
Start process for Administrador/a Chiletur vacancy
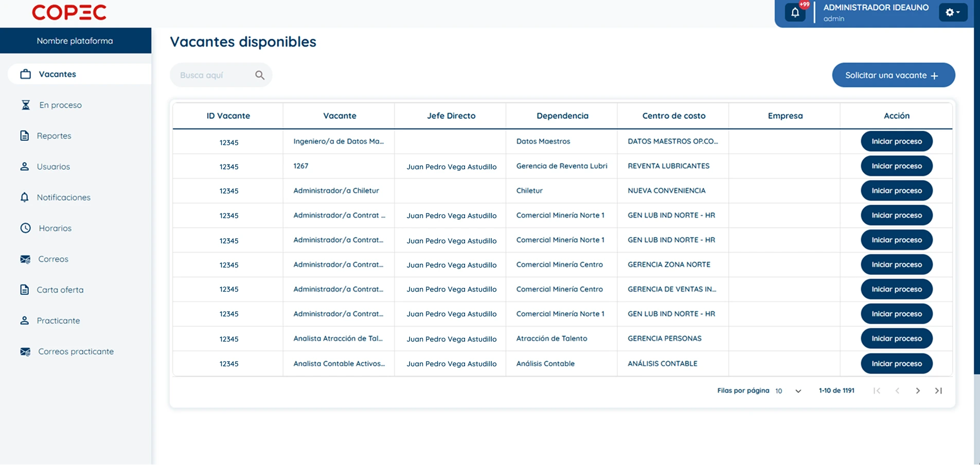[896, 191]
